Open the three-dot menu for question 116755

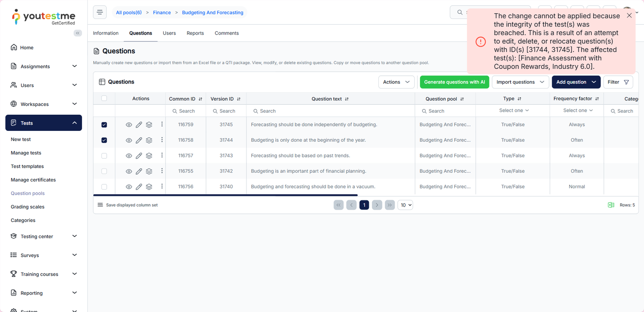162,171
